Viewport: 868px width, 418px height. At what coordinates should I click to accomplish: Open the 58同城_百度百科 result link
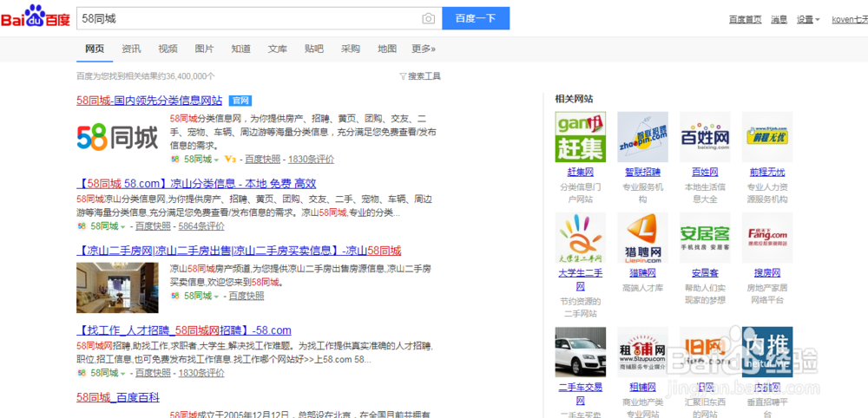(x=118, y=397)
